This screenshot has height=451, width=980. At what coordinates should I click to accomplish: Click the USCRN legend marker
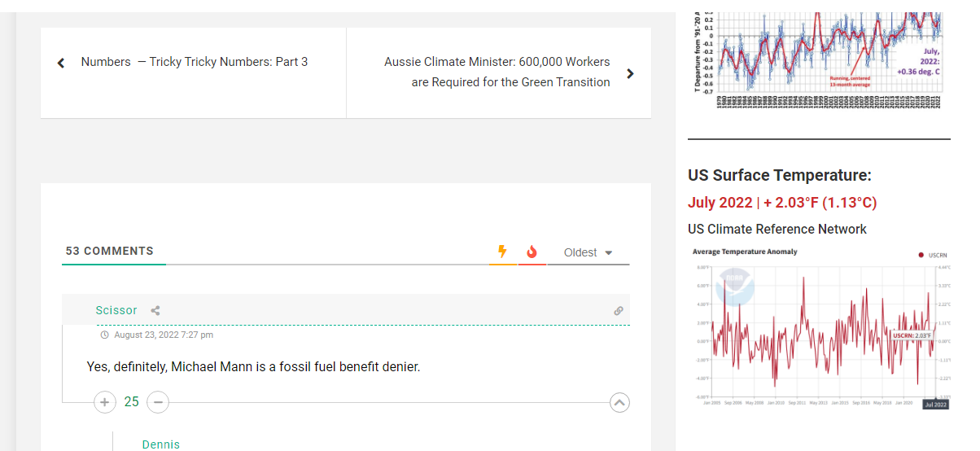point(921,255)
